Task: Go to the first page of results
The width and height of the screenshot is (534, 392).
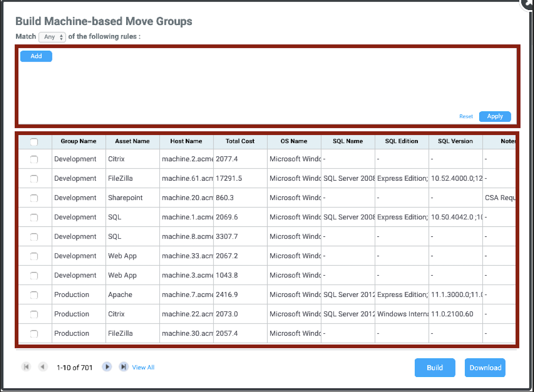Action: (26, 367)
